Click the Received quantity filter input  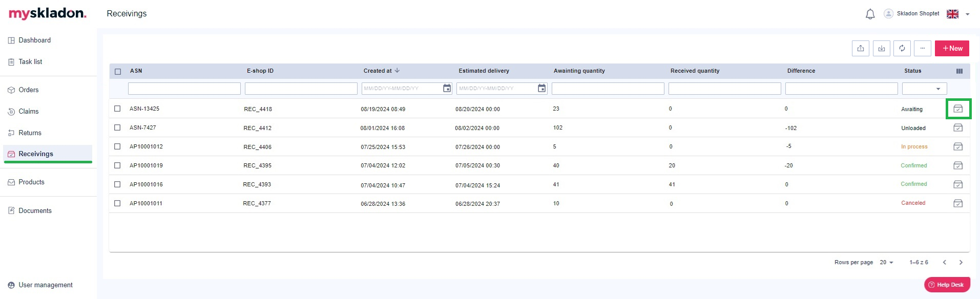pyautogui.click(x=725, y=89)
